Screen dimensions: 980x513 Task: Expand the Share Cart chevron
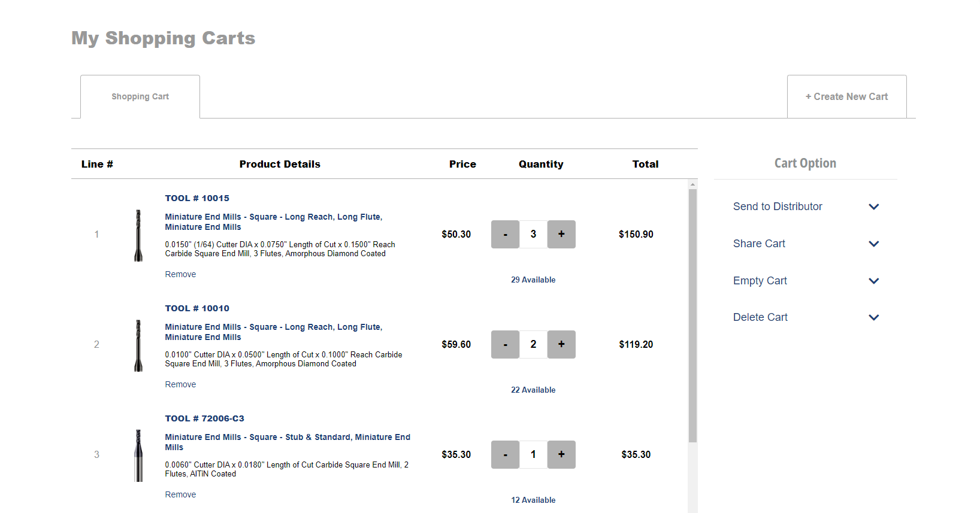pos(873,244)
